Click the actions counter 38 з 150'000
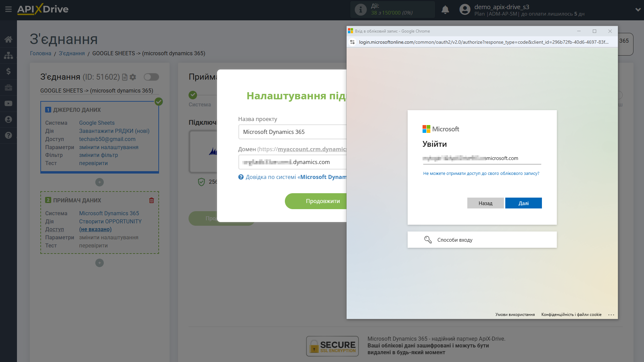The height and width of the screenshot is (362, 644). coord(392,13)
